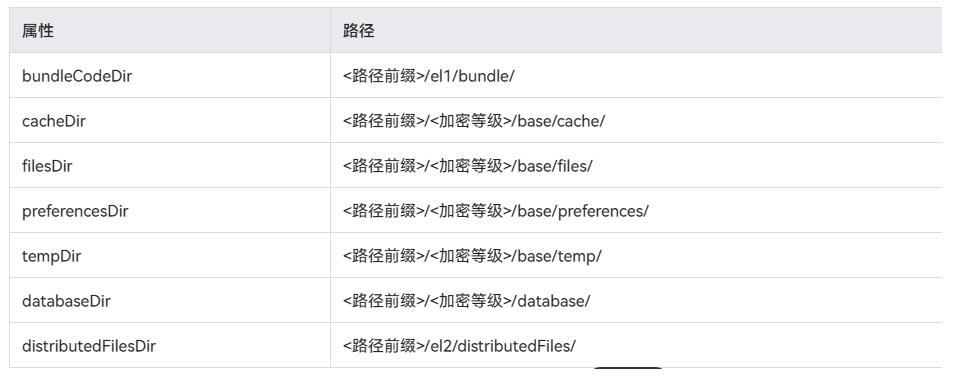Viewport: 963px width, 380px height.
Task: Click the /base/preferences/ path text
Action: [581, 211]
